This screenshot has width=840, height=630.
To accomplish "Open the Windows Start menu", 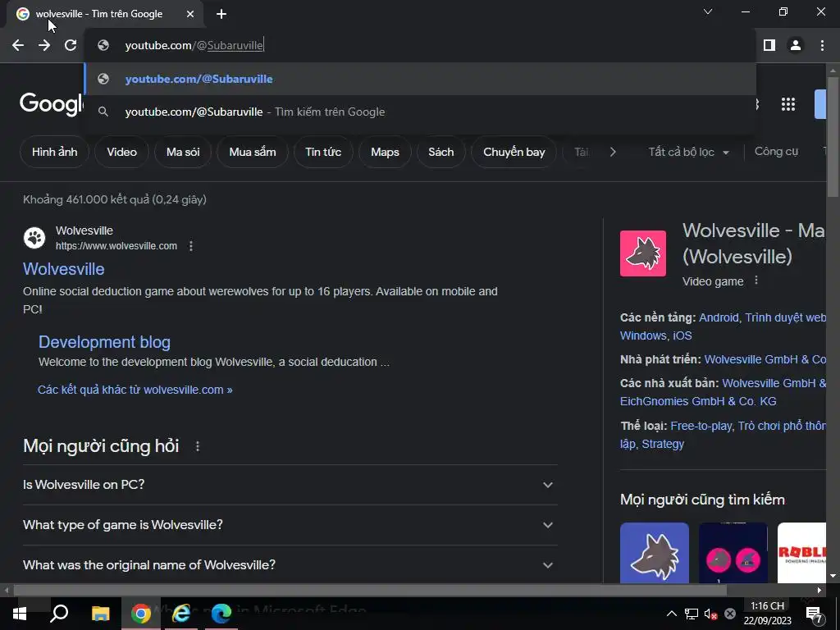I will [20, 614].
